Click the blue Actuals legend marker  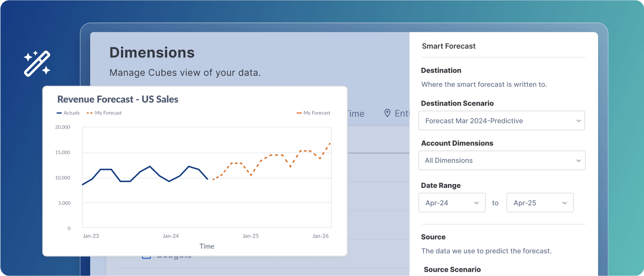59,113
